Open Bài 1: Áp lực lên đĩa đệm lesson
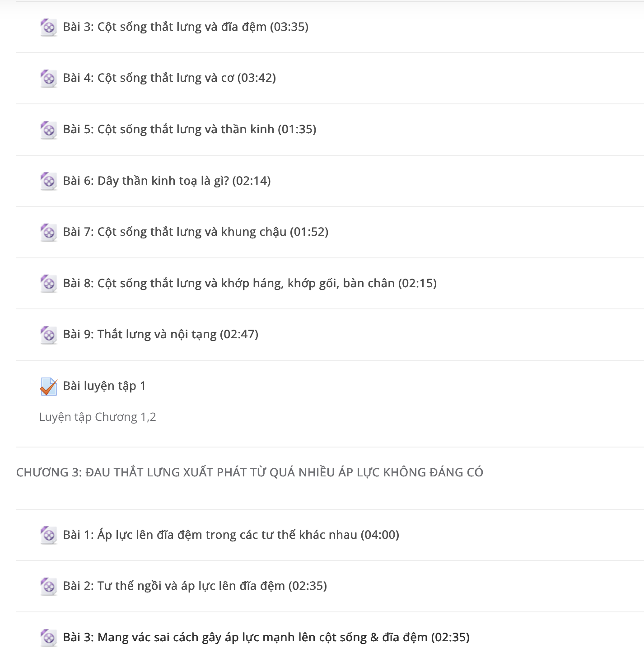Image resolution: width=644 pixels, height=662 pixels. 231,535
